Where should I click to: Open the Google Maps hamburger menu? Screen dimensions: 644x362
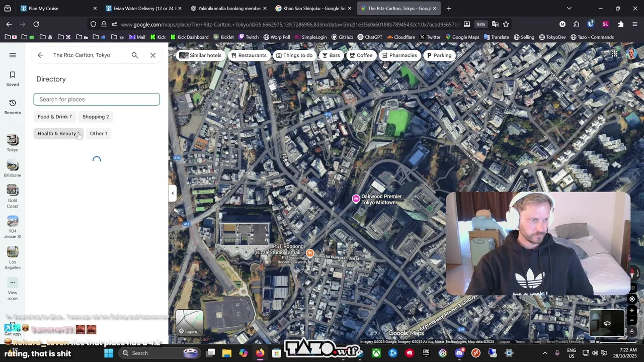coord(13,55)
